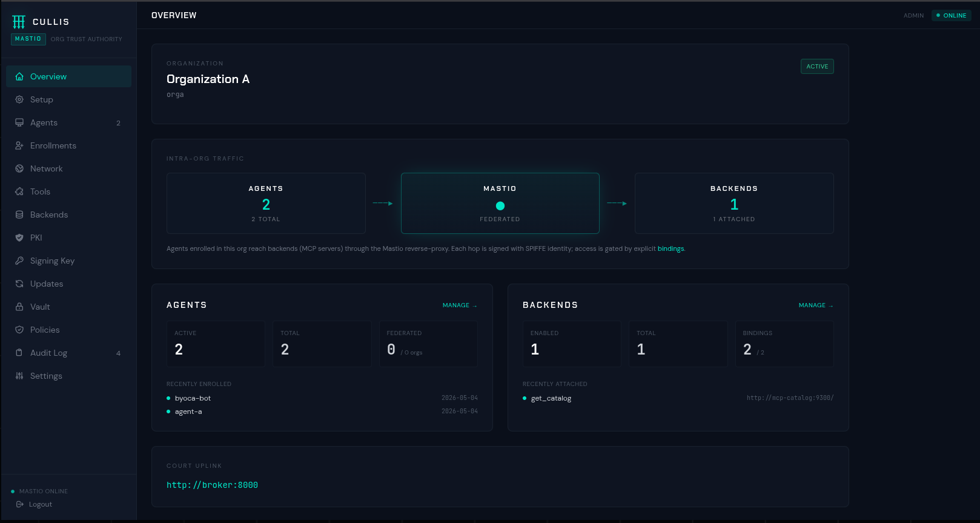
Task: Click the Audit Log clipboard icon
Action: click(x=19, y=353)
